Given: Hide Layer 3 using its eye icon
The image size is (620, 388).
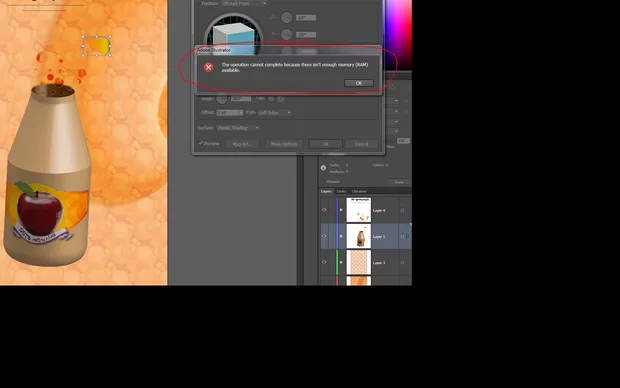Looking at the screenshot, I should coord(324,262).
